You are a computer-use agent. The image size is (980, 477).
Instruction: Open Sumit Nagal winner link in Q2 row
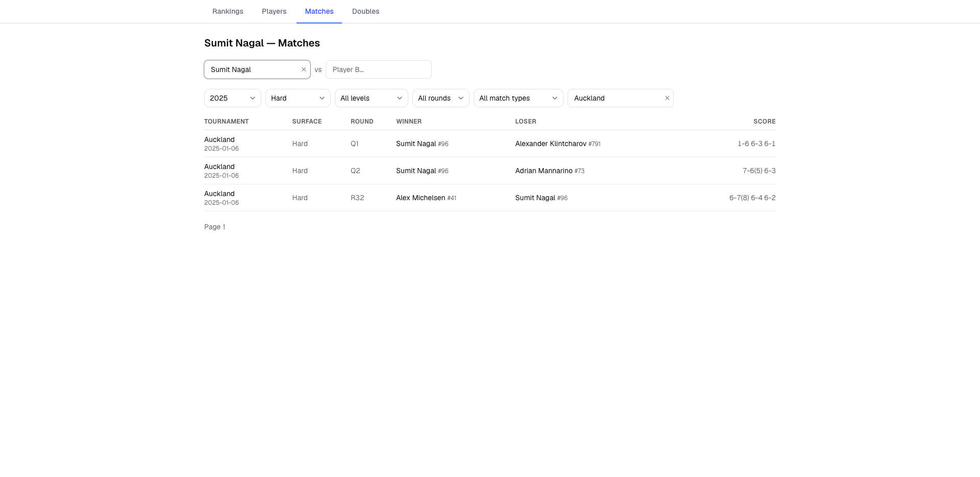point(416,171)
